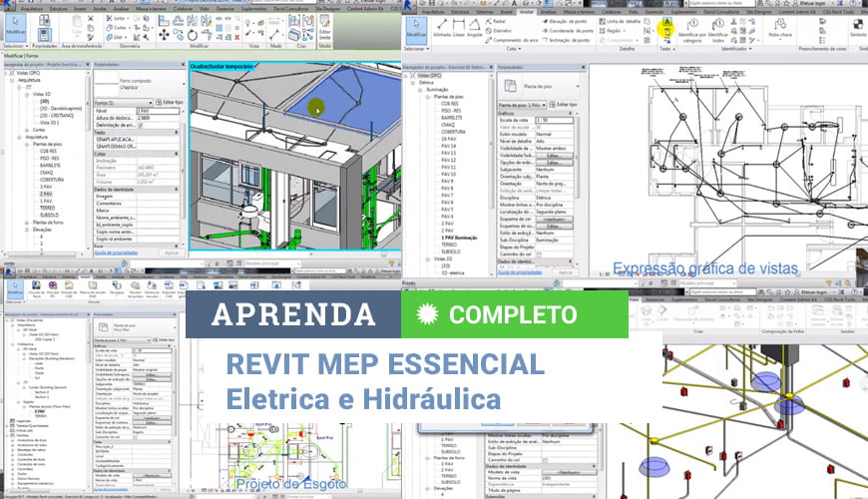This screenshot has height=499, width=868.
Task: Select the Rotate tool in Modificar panel
Action: click(193, 35)
